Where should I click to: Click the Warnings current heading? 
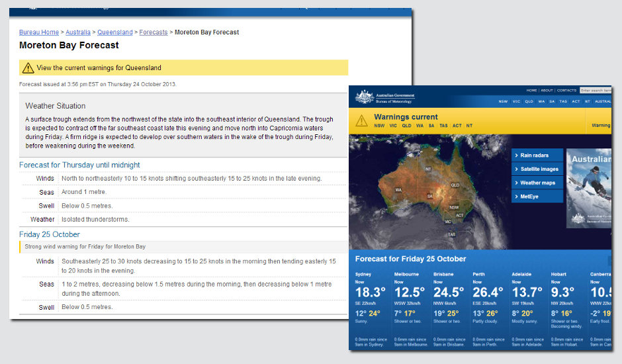tap(406, 116)
